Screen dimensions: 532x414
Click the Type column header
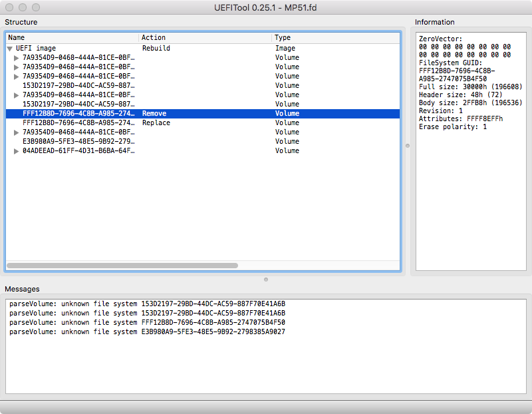[336, 38]
